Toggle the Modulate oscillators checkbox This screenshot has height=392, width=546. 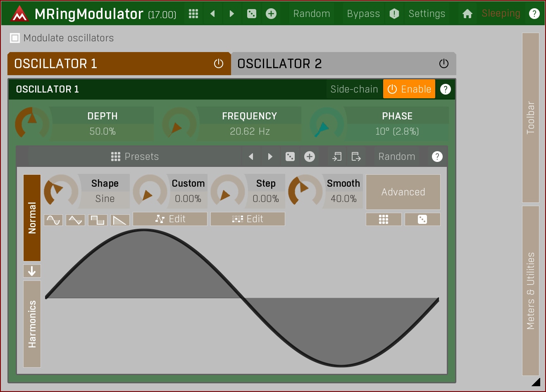click(x=15, y=38)
